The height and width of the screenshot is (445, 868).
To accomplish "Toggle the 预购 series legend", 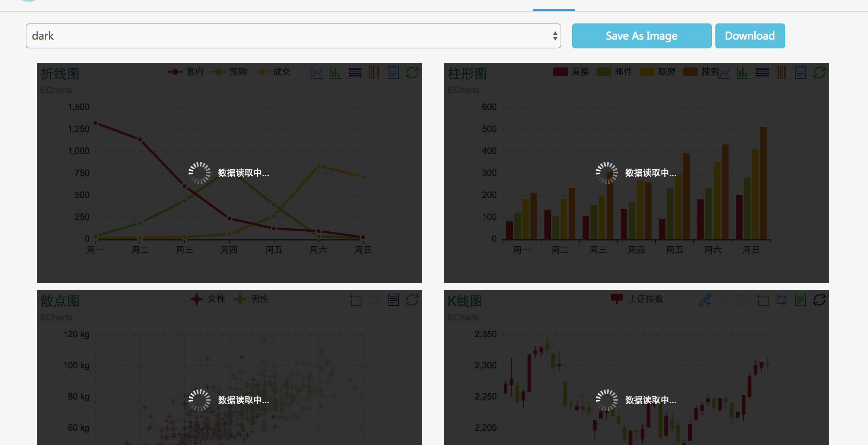I will click(x=229, y=72).
